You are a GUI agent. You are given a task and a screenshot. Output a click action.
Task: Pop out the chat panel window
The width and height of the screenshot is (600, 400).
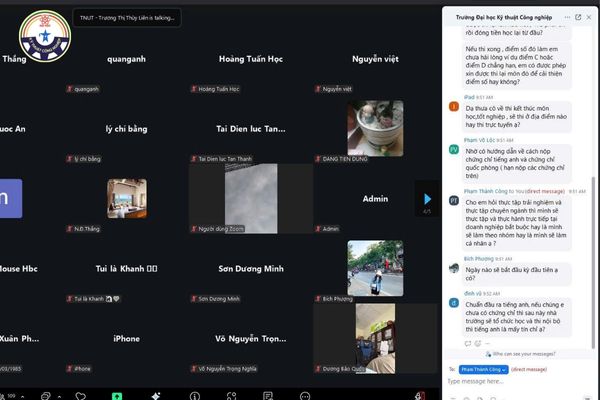578,17
